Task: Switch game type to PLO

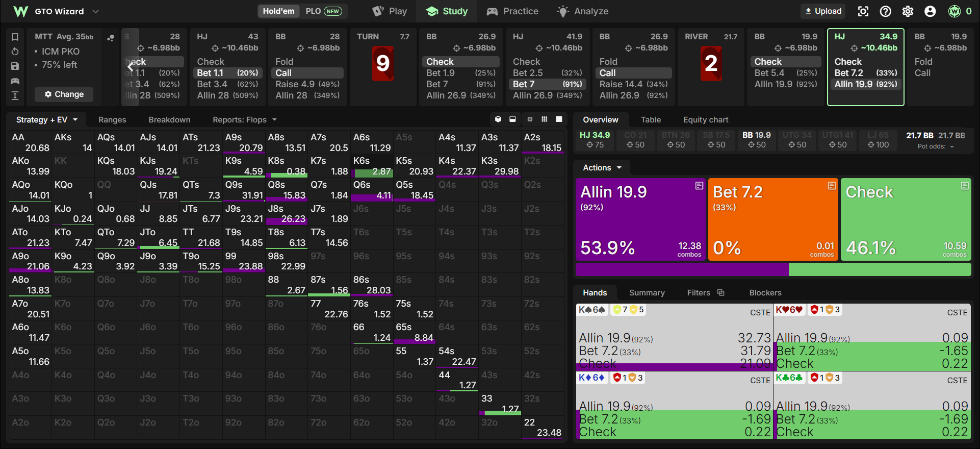Action: pos(323,11)
